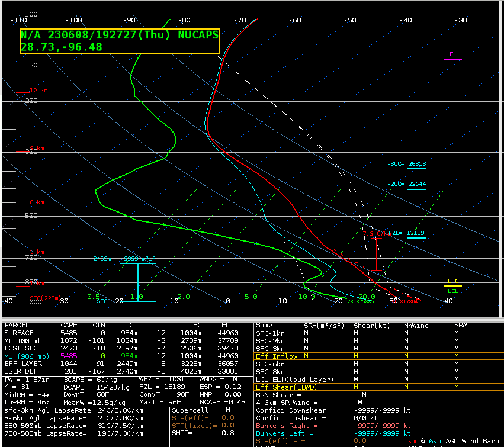Click the cyan effective inflow layer bracket
The image size is (504, 447).
pos(138,282)
